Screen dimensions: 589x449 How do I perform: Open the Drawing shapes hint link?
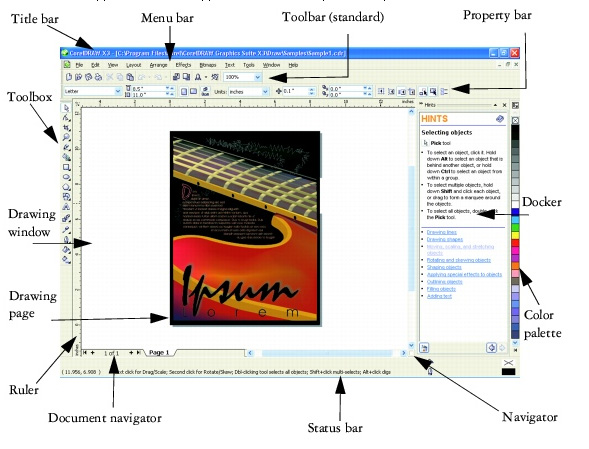point(445,239)
